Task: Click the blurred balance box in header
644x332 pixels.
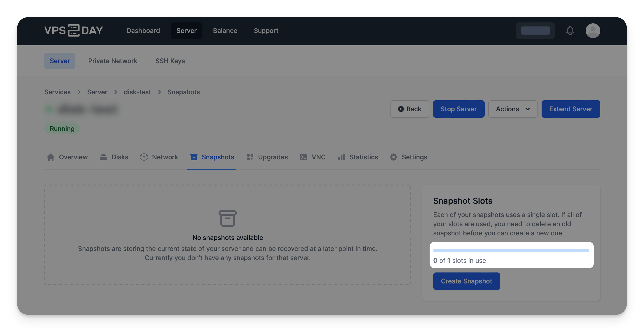Action: pyautogui.click(x=535, y=30)
